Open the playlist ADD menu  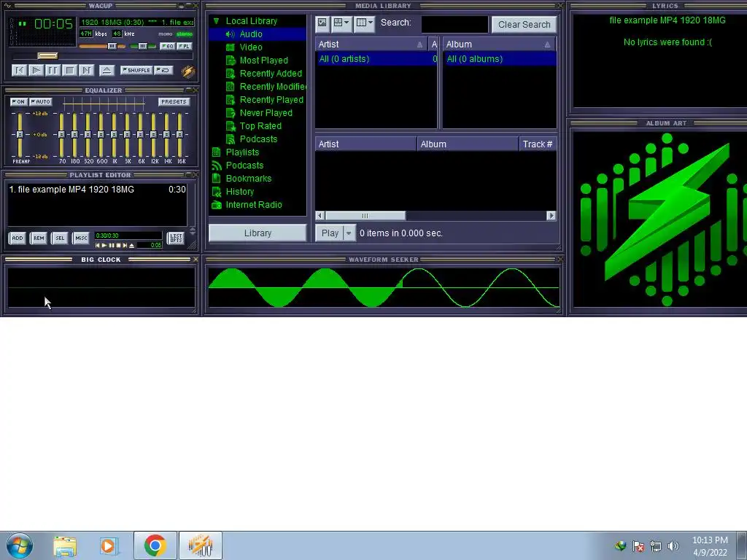point(18,238)
